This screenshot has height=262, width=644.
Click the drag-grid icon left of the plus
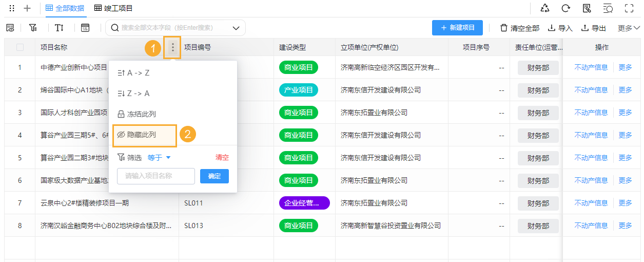click(x=12, y=8)
